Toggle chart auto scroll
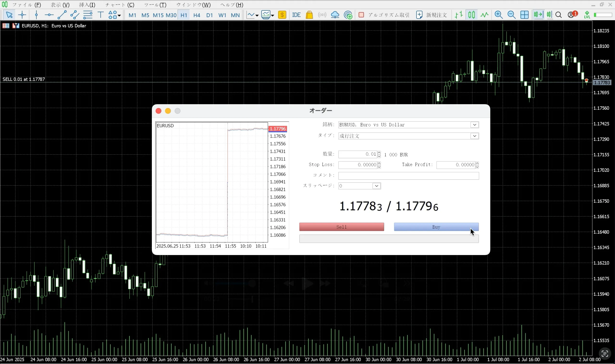The image size is (615, 364). point(549,15)
